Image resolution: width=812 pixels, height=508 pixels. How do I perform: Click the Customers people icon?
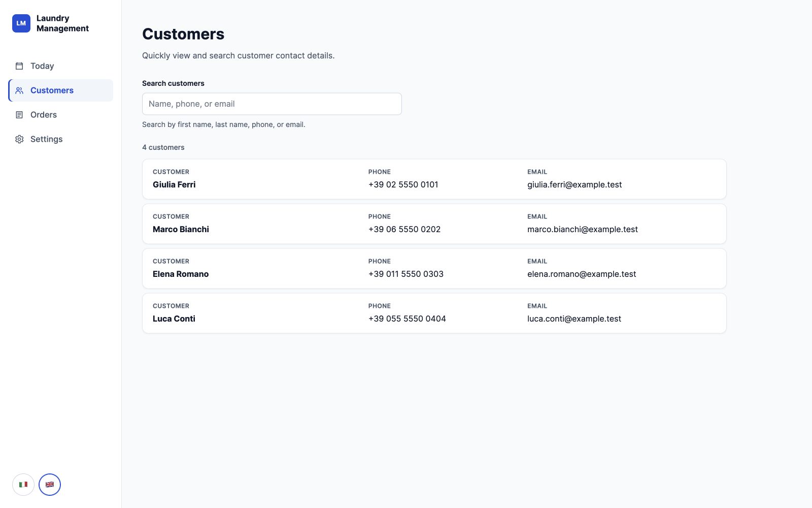click(19, 90)
